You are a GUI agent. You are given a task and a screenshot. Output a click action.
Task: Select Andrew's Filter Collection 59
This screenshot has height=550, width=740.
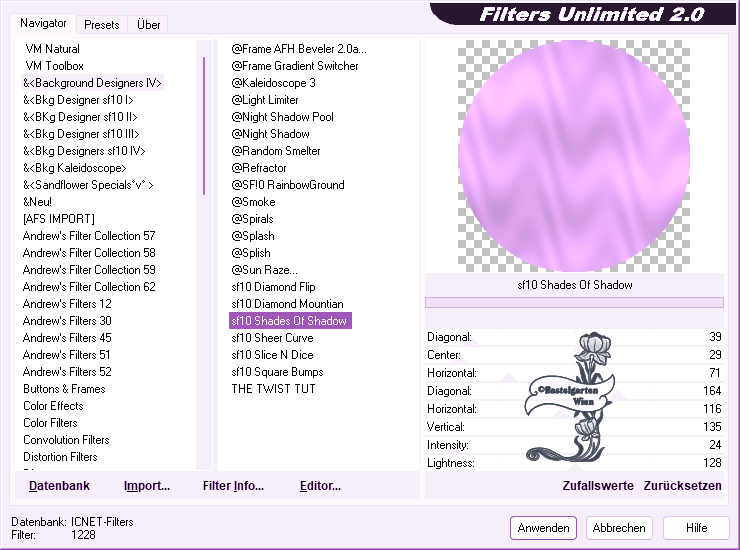tap(89, 270)
